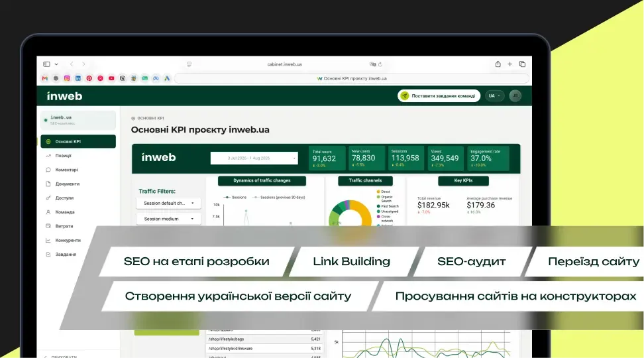Toggle the Safari sidebar panel icon

pos(46,64)
